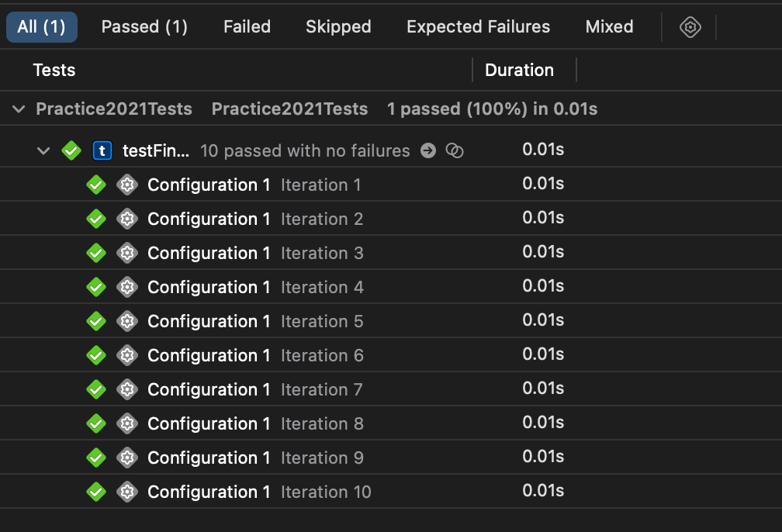Select the Skipped filter tab

tap(338, 27)
